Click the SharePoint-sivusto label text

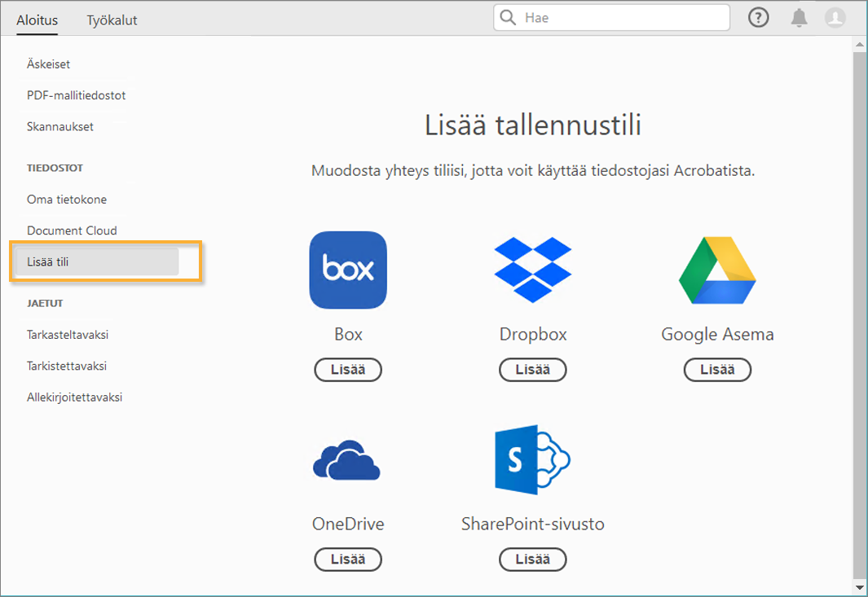click(532, 524)
